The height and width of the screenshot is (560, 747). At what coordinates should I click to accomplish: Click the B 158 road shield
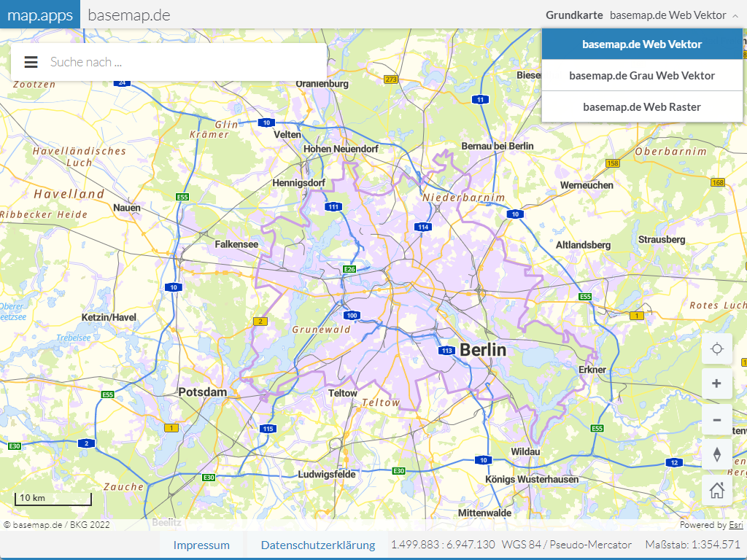pyautogui.click(x=613, y=163)
